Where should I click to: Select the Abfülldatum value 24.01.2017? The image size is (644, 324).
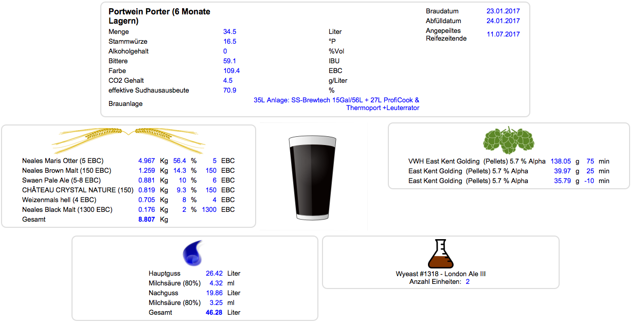(x=503, y=21)
